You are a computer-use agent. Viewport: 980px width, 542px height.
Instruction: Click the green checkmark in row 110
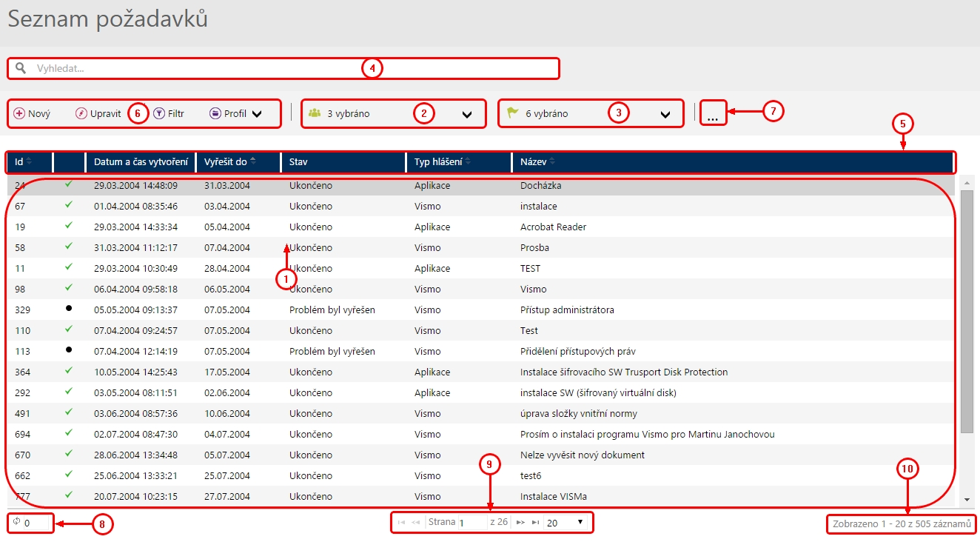pos(69,329)
